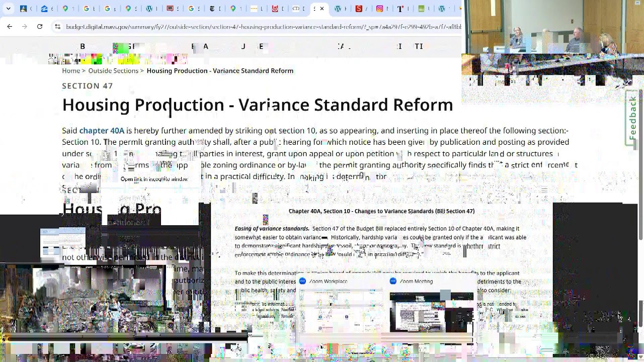The height and width of the screenshot is (362, 644).
Task: Open the Outside Sections breadcrumb link
Action: coord(113,71)
